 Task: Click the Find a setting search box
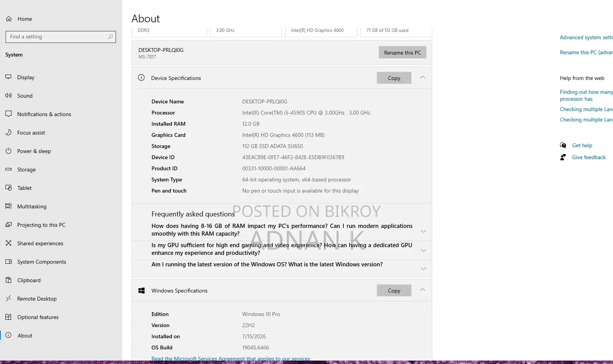61,37
